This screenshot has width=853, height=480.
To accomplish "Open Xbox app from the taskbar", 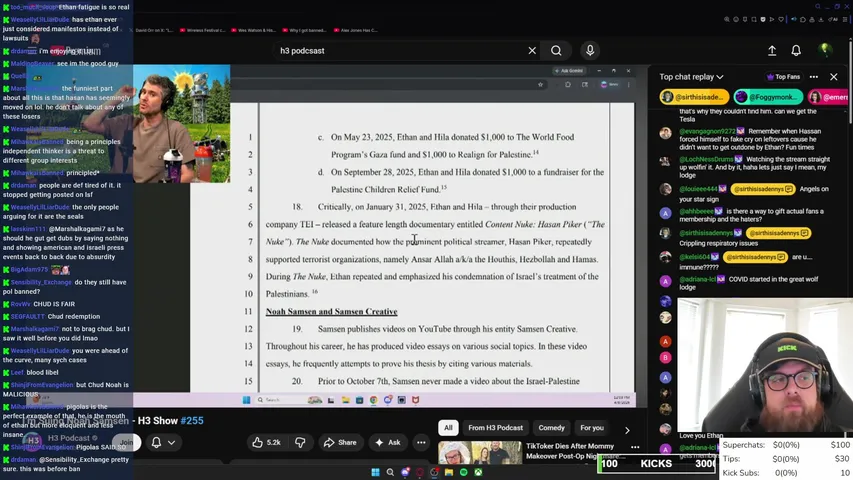I will 478,472.
